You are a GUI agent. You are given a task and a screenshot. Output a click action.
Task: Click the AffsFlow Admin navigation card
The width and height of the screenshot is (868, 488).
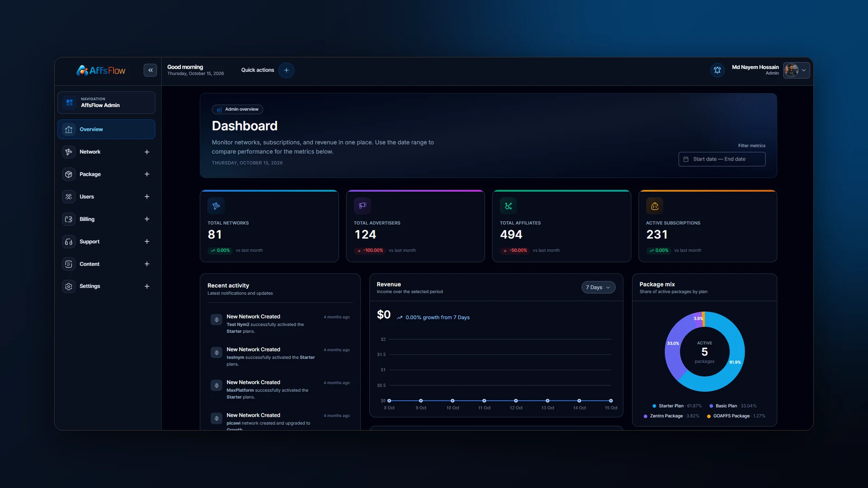tap(106, 103)
